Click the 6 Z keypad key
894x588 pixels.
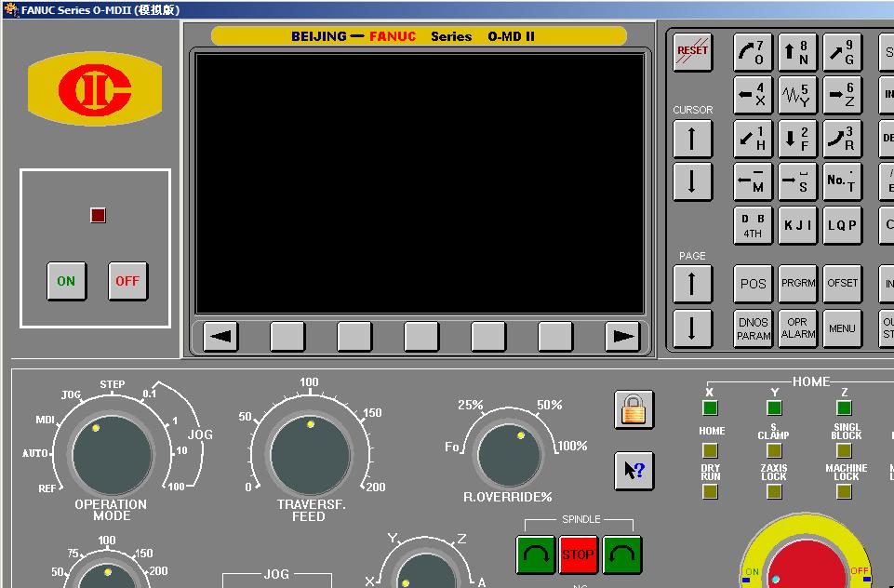pyautogui.click(x=842, y=95)
